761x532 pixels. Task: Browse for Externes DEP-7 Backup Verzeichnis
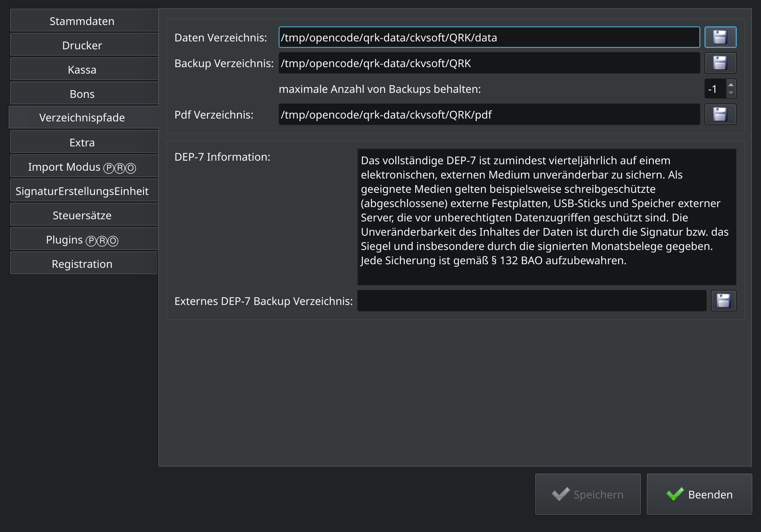(x=723, y=301)
